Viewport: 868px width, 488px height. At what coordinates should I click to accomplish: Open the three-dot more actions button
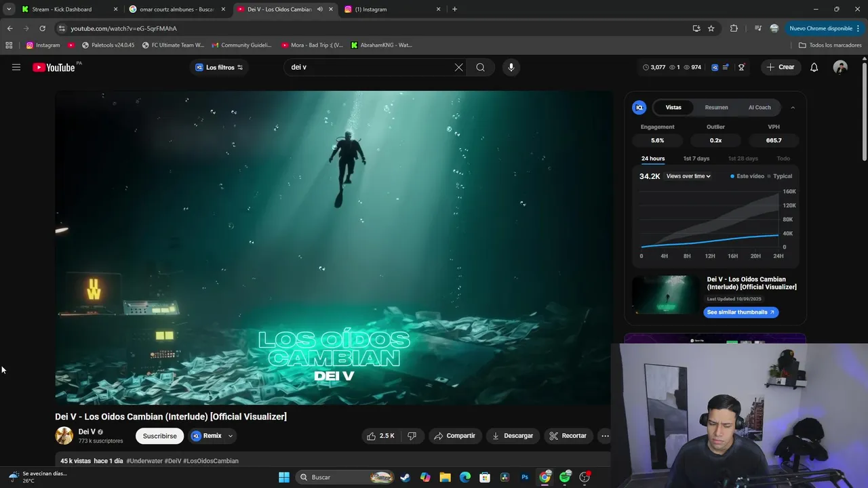(605, 436)
